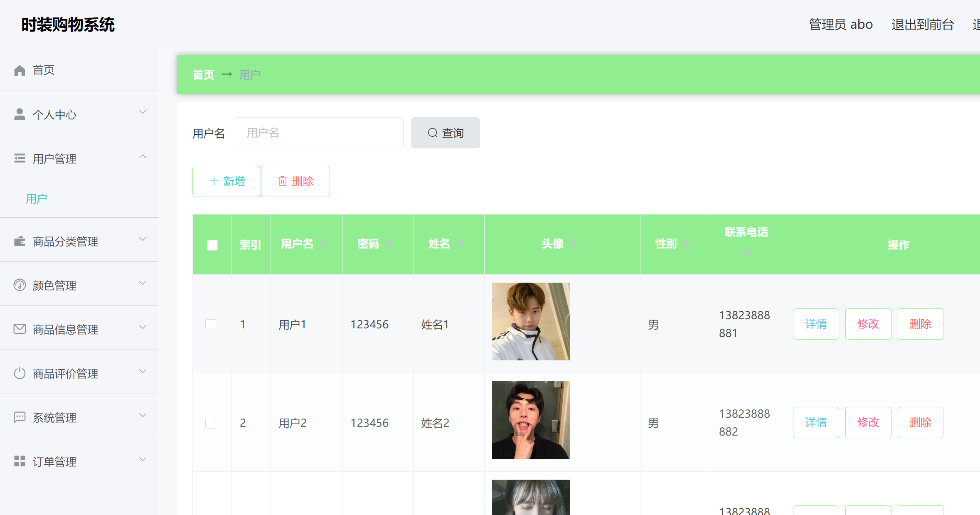Click the power icon beside 商品评价管理

[20, 373]
